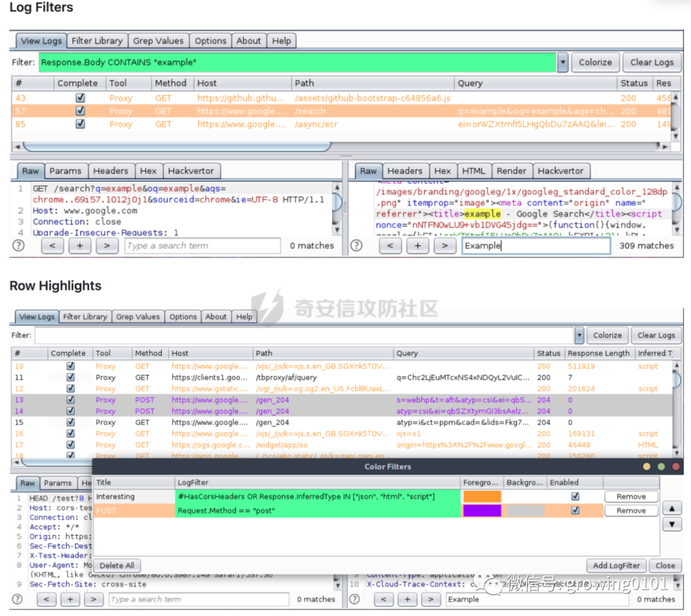Disable the Interesting color filter checkbox

pyautogui.click(x=575, y=496)
